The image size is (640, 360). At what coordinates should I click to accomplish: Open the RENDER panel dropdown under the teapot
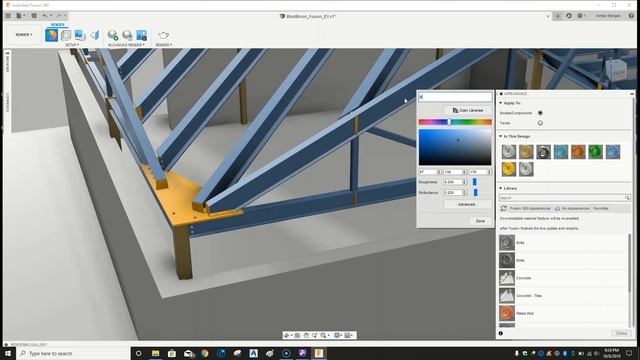(x=164, y=45)
